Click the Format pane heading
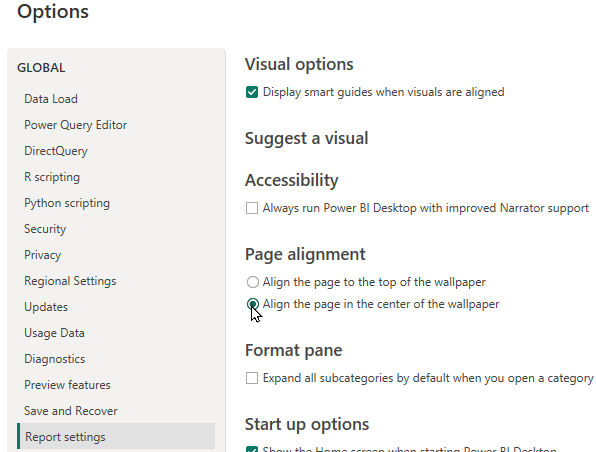The width and height of the screenshot is (596, 452). pos(293,350)
